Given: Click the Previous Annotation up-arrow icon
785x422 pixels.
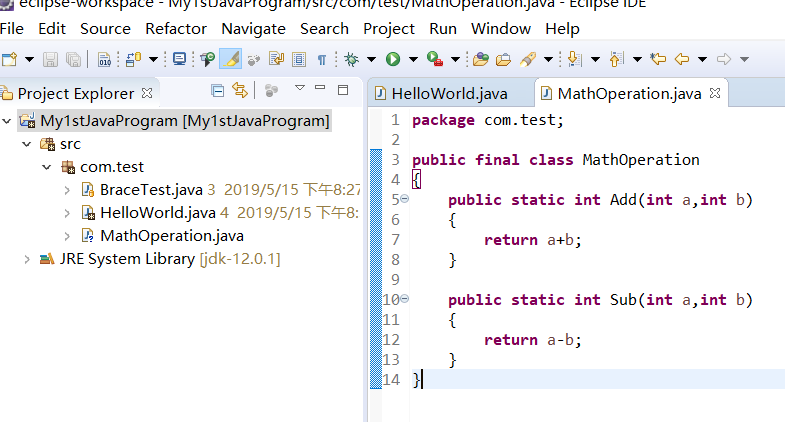Looking at the screenshot, I should [617, 59].
